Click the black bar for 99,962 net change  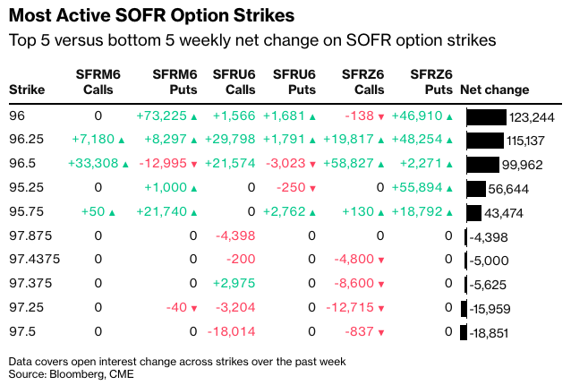point(481,165)
